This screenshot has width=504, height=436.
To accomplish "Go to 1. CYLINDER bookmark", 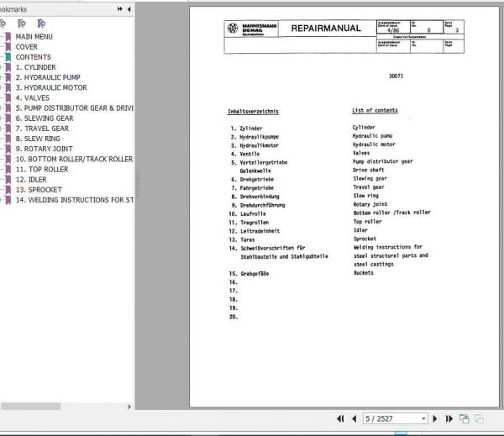I will (x=35, y=67).
